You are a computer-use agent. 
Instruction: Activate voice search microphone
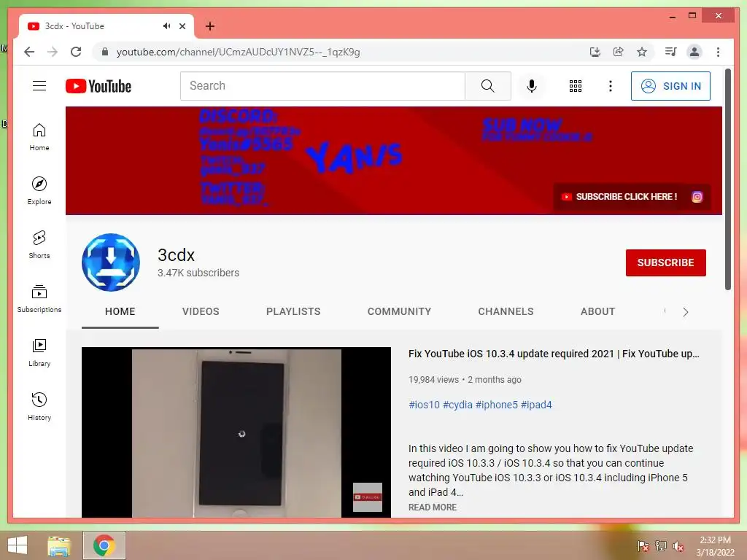point(532,86)
